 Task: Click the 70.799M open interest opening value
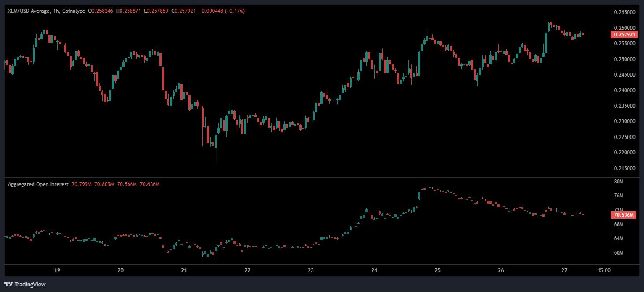(81, 184)
